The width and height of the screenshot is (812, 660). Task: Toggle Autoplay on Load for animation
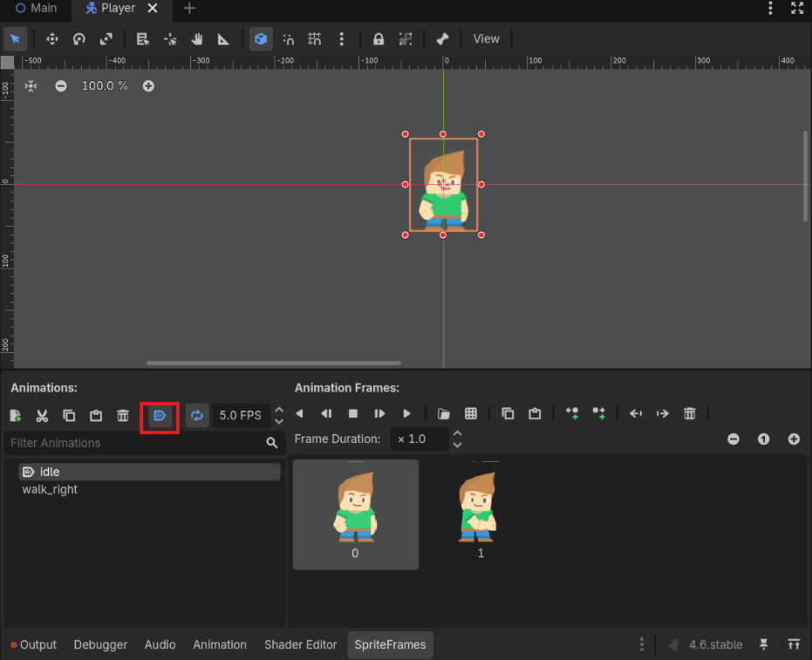pos(160,416)
